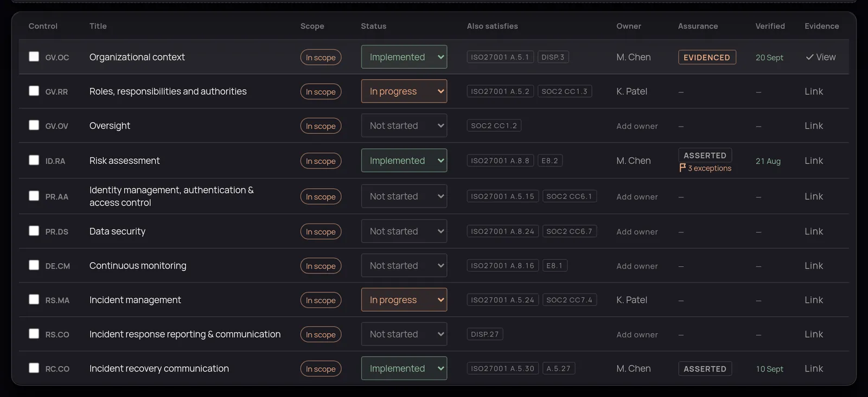868x397 pixels.
Task: Open In progress status dropdown for GV.RR
Action: 404,91
